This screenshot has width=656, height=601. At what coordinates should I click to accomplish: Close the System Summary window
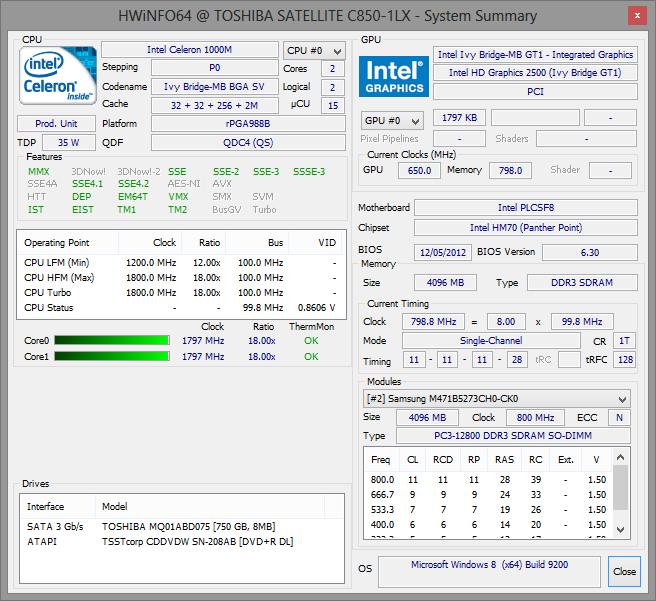(637, 15)
